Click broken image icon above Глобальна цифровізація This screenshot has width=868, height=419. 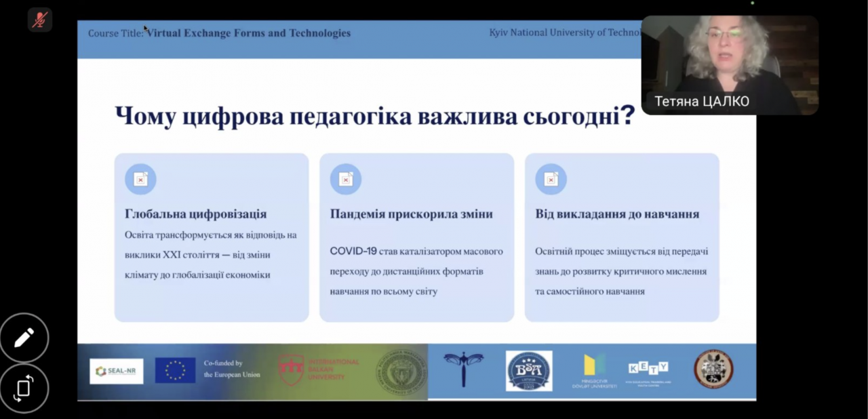[140, 179]
